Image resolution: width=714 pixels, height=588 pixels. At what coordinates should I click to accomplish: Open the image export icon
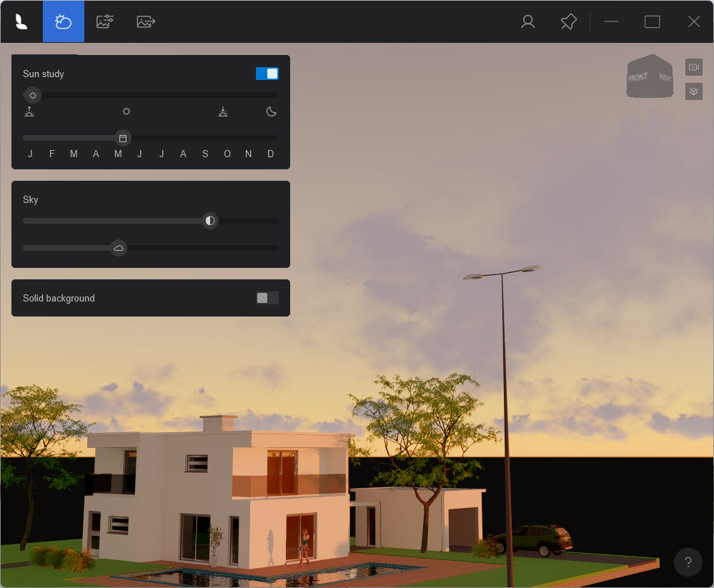point(146,21)
